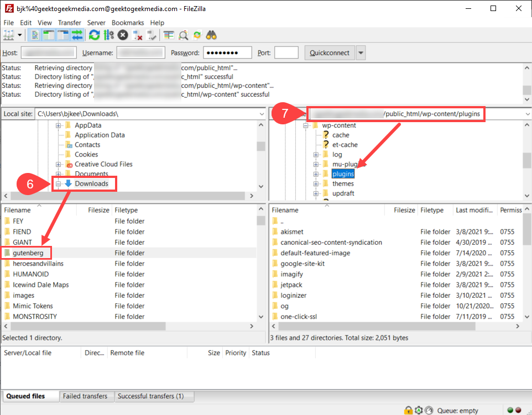Disconnect from the server

[137, 34]
